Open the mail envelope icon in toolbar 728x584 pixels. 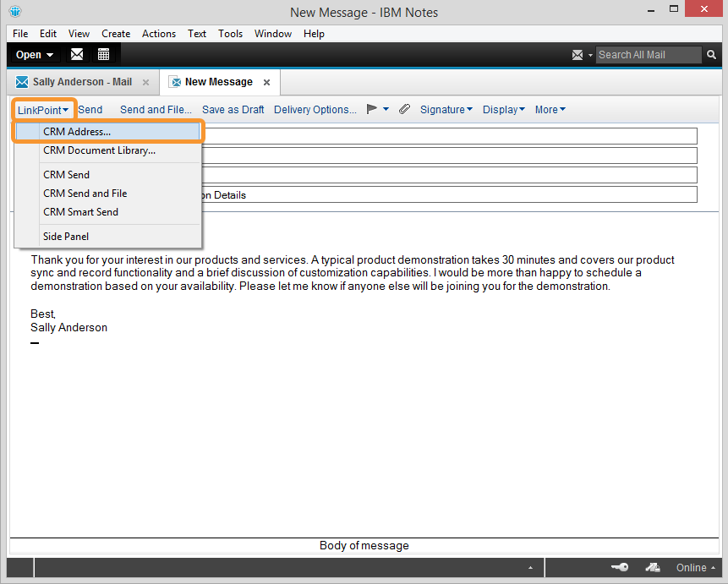[x=77, y=54]
